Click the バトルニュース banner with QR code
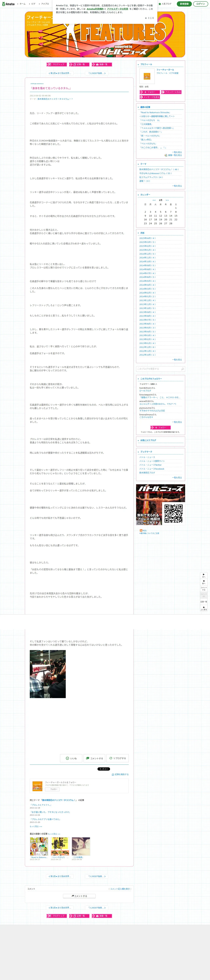210x980 pixels. pyautogui.click(x=160, y=505)
